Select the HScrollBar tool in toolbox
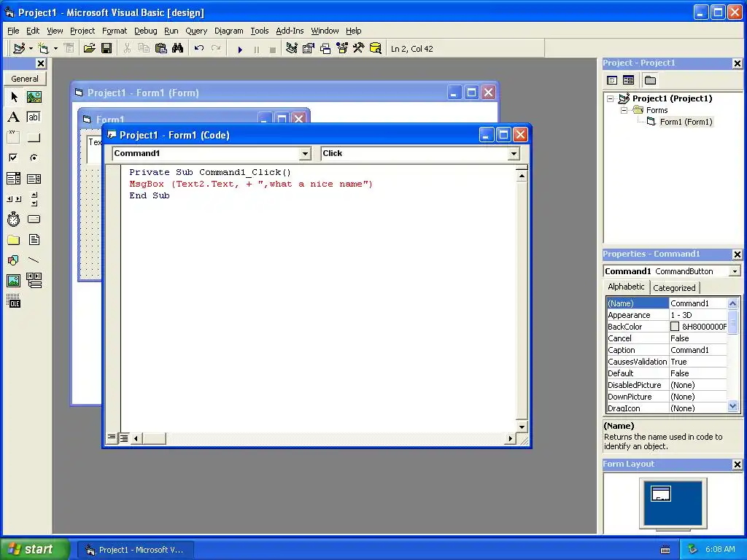Image resolution: width=747 pixels, height=560 pixels. [14, 199]
